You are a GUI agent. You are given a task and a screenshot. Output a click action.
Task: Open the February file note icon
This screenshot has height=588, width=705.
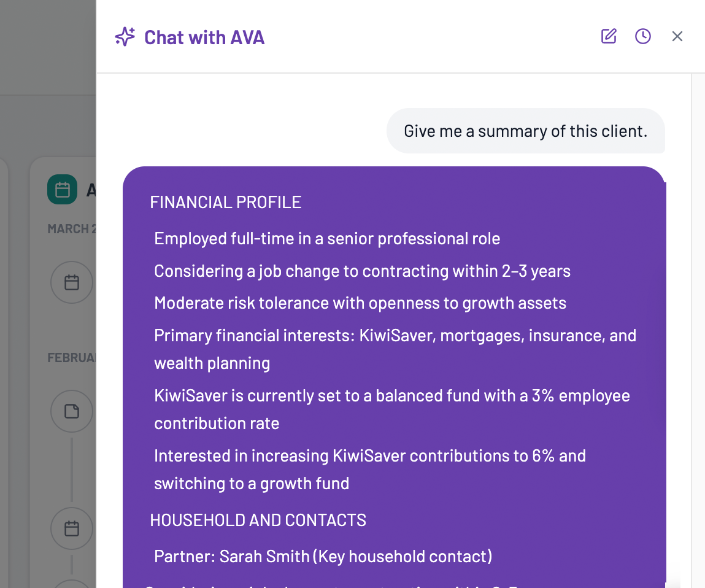pyautogui.click(x=72, y=411)
